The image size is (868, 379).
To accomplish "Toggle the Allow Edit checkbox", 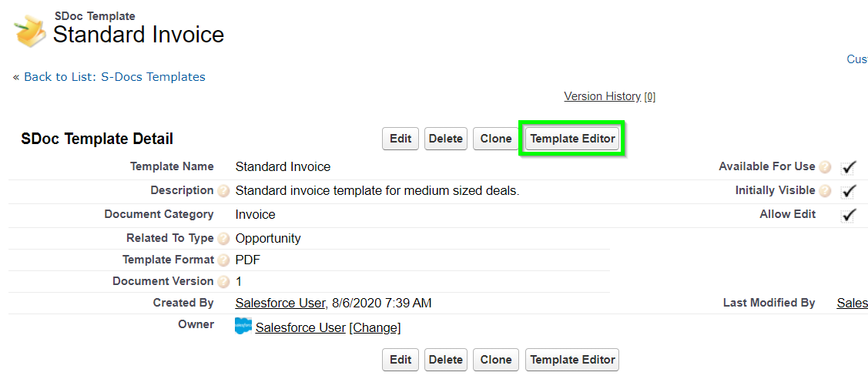I will (848, 215).
